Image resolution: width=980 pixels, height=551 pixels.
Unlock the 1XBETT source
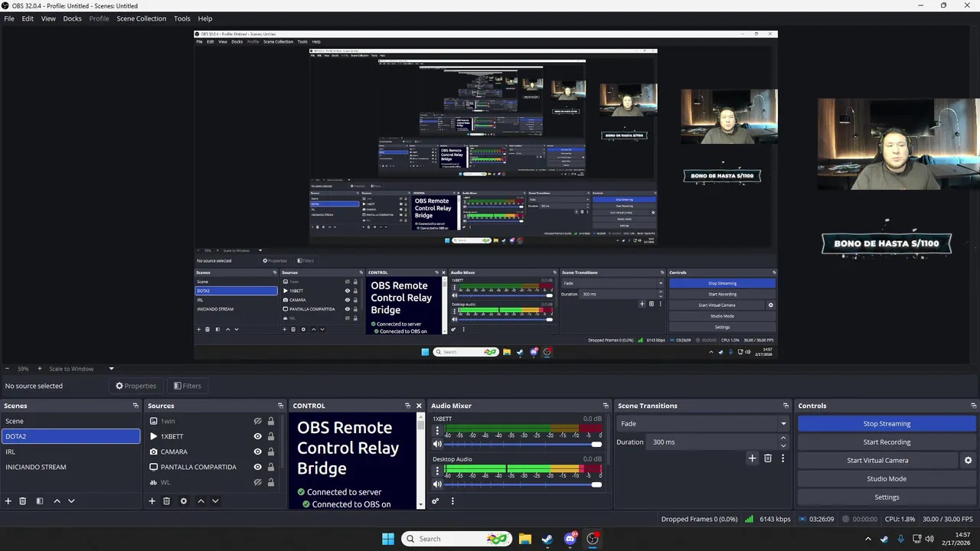point(270,436)
